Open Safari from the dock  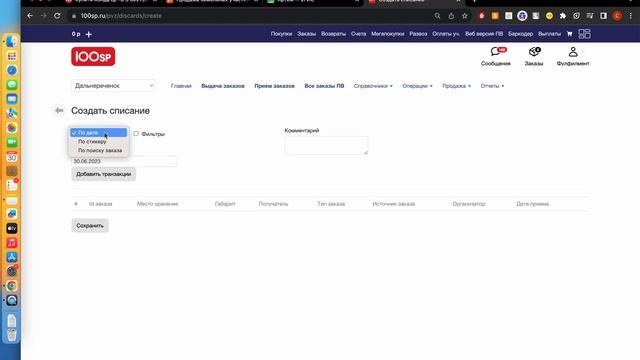click(x=12, y=70)
